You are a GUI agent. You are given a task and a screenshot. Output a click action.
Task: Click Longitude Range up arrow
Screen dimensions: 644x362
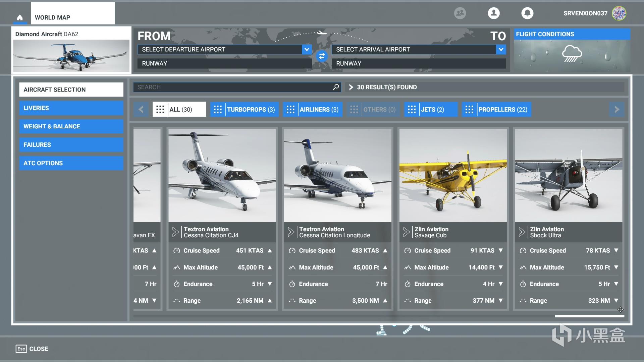[x=385, y=301]
